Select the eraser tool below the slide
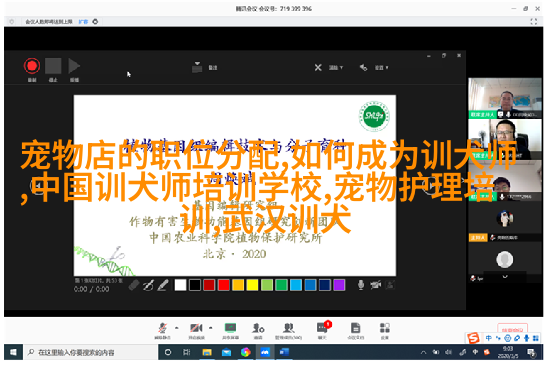Screen dimensions: 550x367 point(134,285)
